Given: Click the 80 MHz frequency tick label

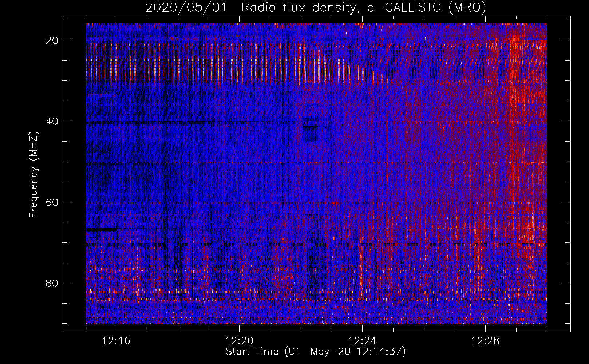Looking at the screenshot, I should pos(52,283).
